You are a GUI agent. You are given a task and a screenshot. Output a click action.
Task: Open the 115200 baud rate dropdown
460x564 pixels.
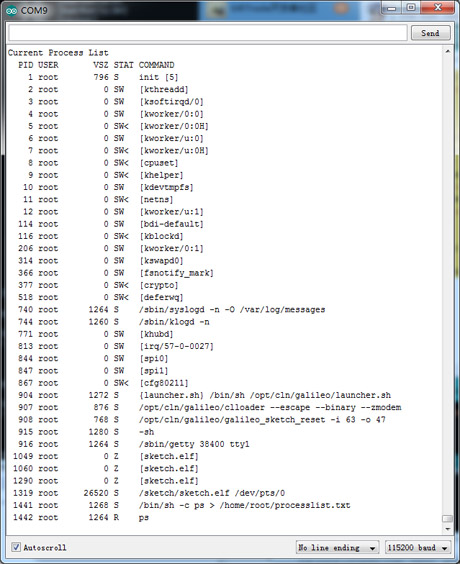tap(418, 547)
